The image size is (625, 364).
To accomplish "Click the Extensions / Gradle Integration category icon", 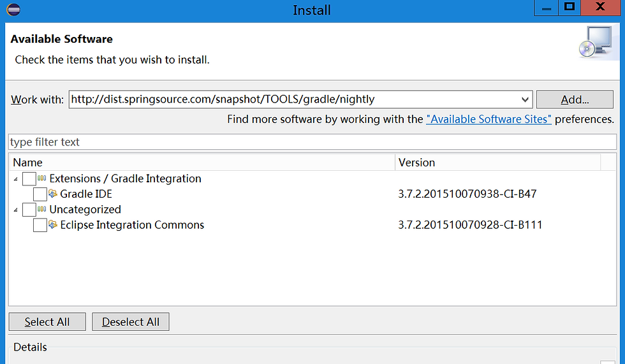I will (x=42, y=178).
